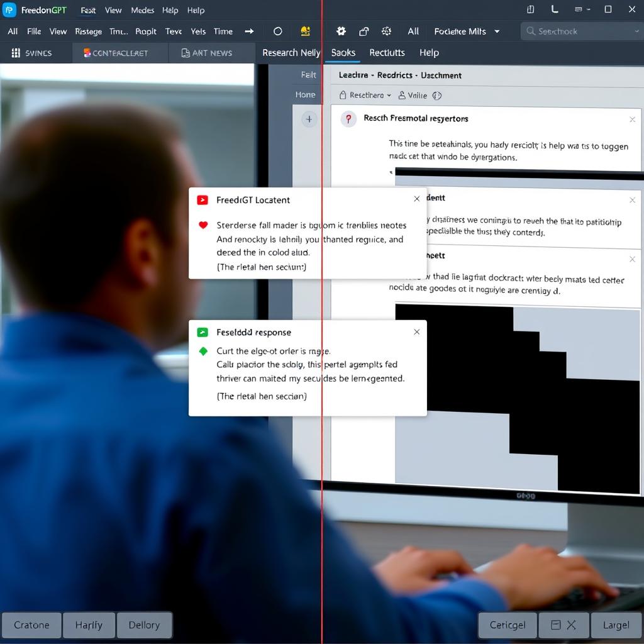Click the info icon next to Vnilie
Image resolution: width=644 pixels, height=644 pixels.
pos(436,96)
